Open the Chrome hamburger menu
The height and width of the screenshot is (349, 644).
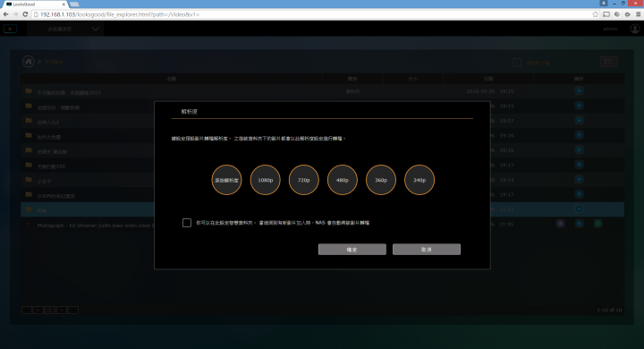[x=639, y=14]
